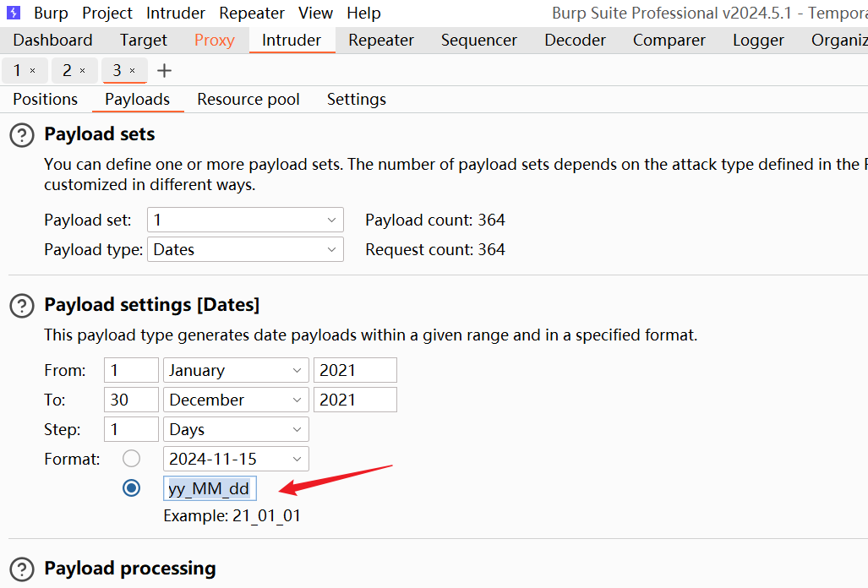Open help icon for Payload settings [Dates]
868x588 pixels.
[x=22, y=306]
